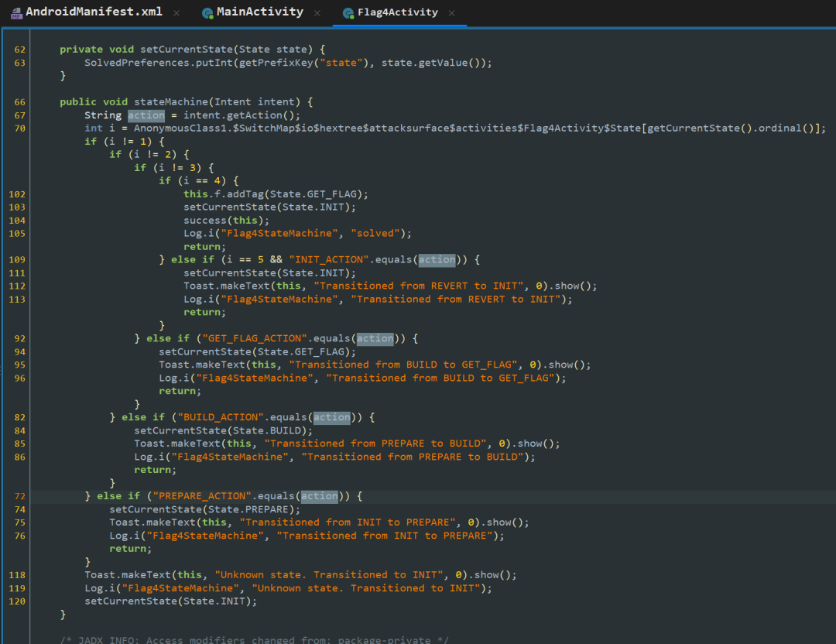
Task: Click SolvedPreferences in the putInt call
Action: [136, 63]
